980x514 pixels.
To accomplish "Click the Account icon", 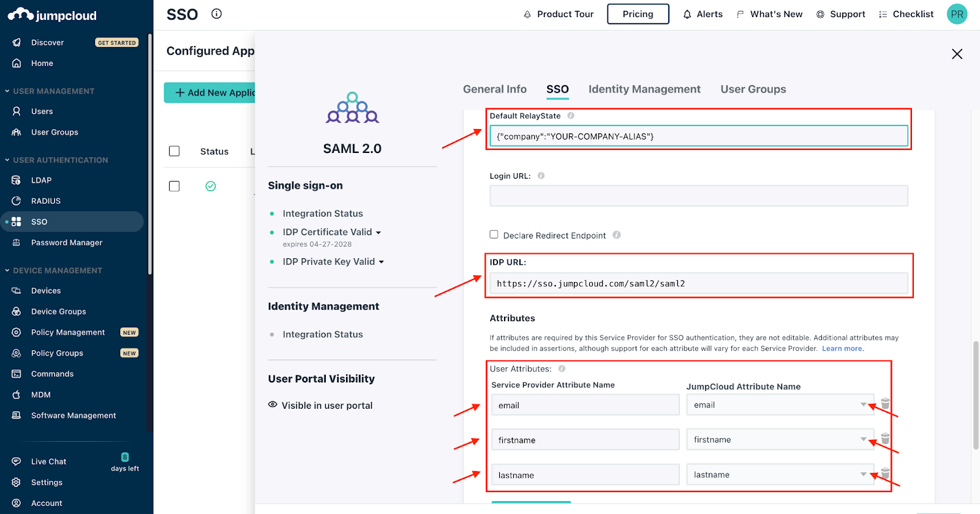I will tap(17, 503).
